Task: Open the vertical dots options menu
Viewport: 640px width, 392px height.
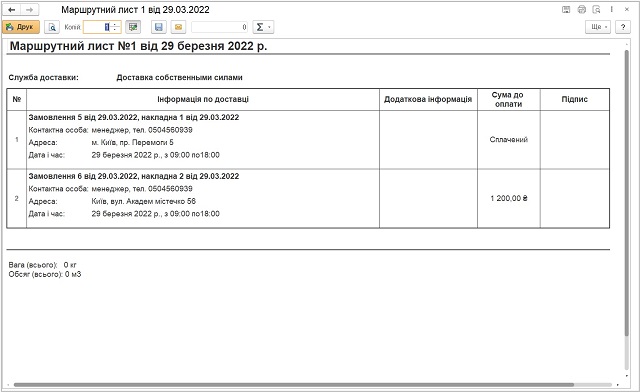Action: (611, 9)
